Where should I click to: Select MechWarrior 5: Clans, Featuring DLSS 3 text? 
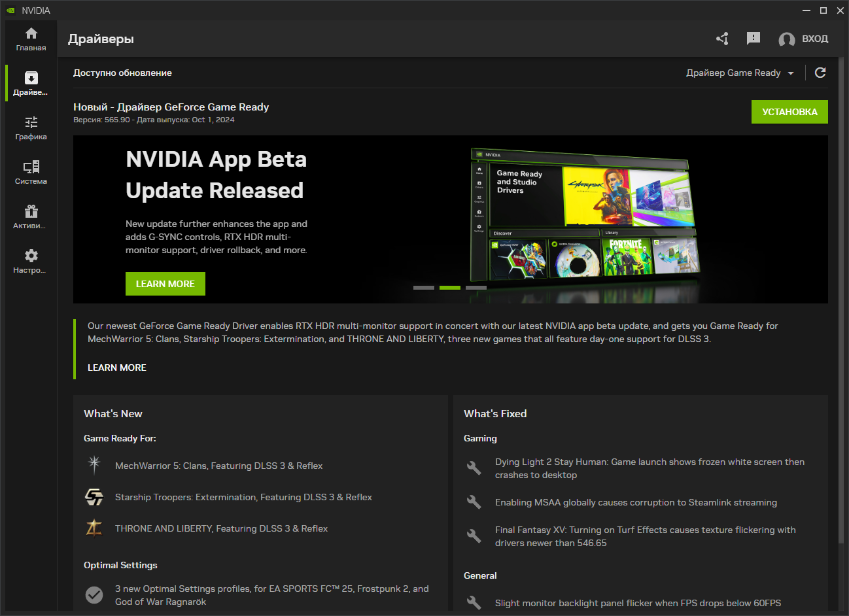tap(219, 466)
